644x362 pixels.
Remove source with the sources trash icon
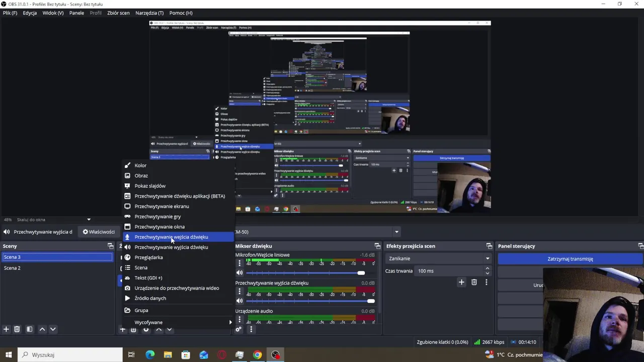133,330
